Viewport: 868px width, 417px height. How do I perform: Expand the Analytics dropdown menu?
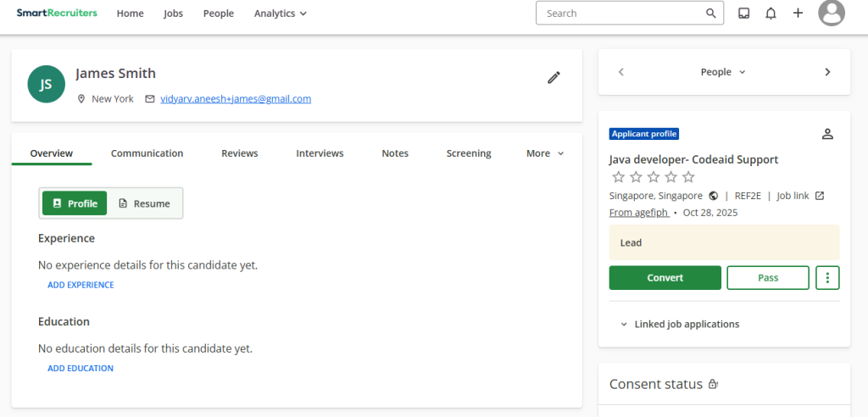pos(281,14)
